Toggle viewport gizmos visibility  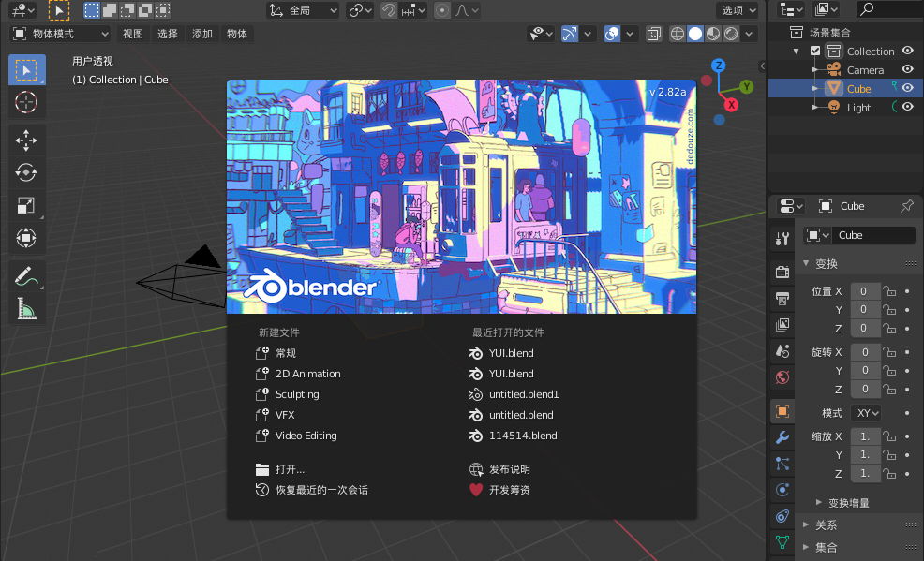pos(569,34)
